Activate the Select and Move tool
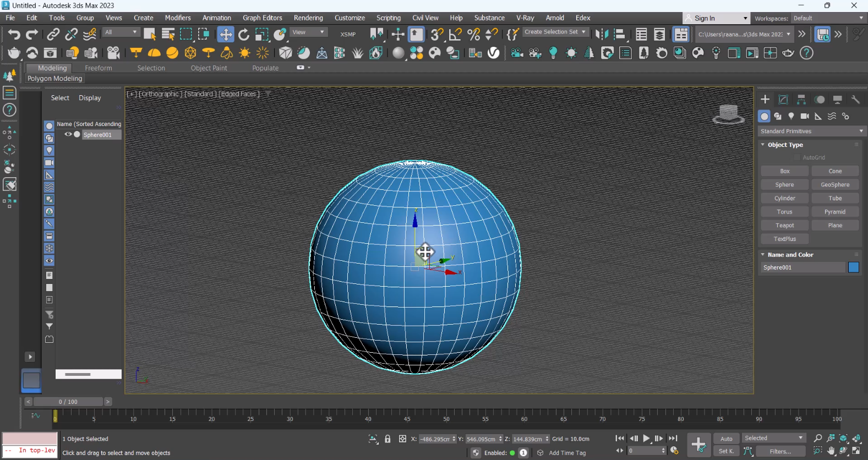 (226, 35)
